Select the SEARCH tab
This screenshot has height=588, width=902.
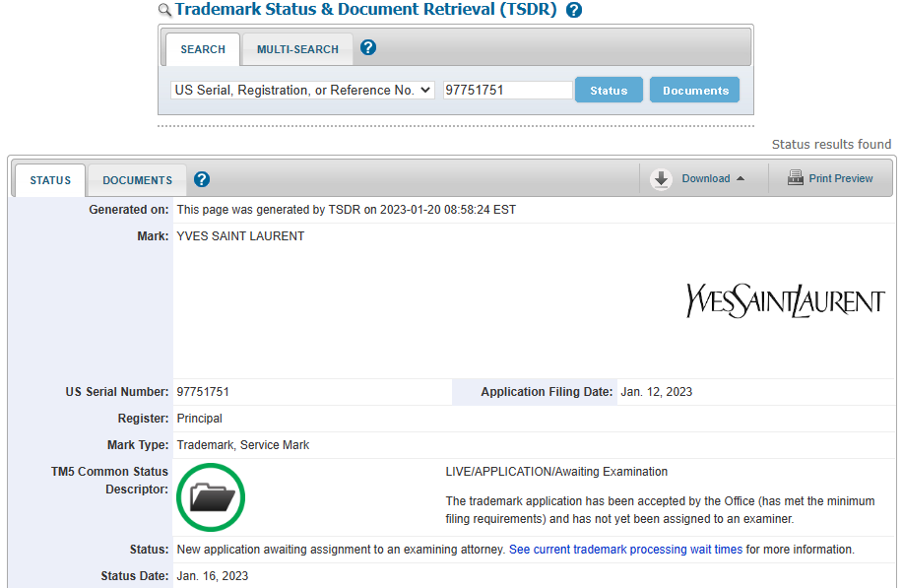(x=203, y=49)
